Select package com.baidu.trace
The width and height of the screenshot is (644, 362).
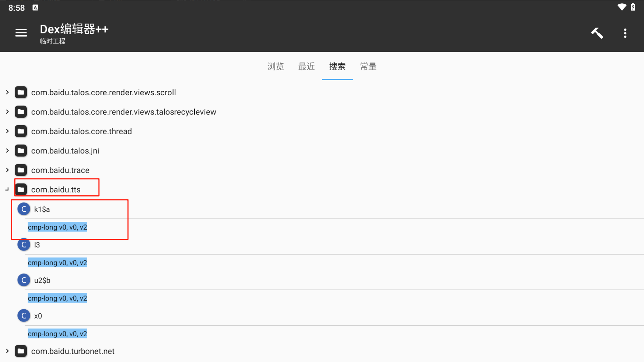coord(60,170)
